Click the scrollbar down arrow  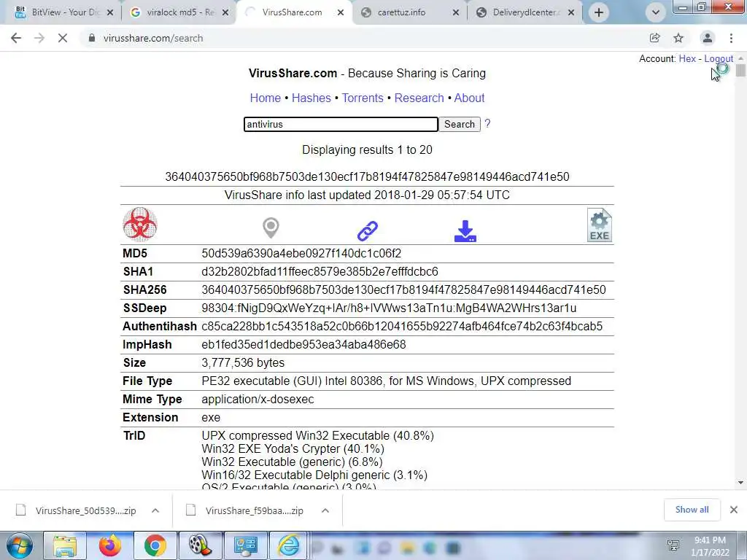(740, 483)
